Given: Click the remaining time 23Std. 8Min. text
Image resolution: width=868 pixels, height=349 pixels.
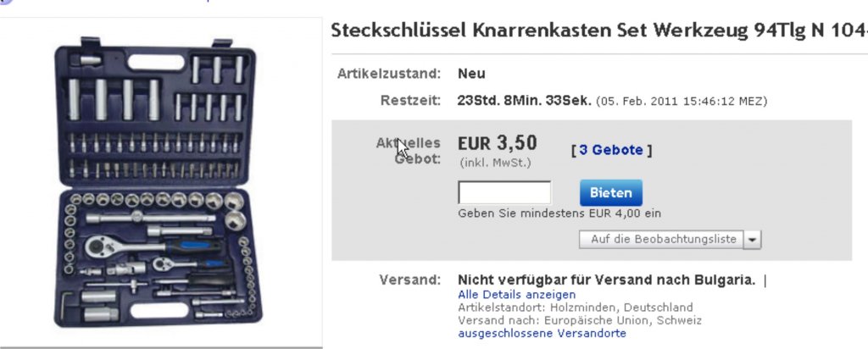Looking at the screenshot, I should pos(523,101).
